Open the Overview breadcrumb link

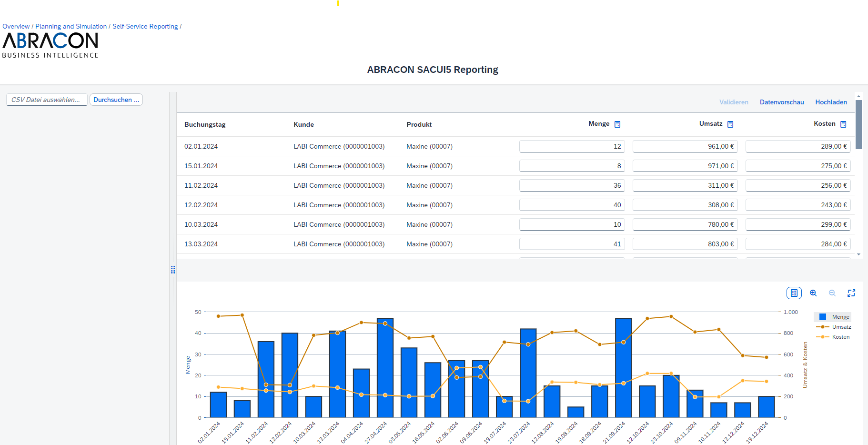(16, 26)
